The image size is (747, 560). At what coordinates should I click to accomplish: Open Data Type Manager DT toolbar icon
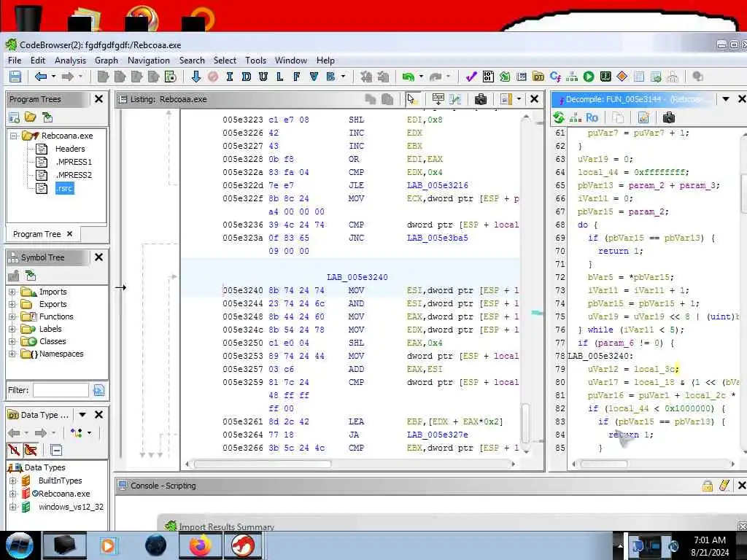coord(538,76)
